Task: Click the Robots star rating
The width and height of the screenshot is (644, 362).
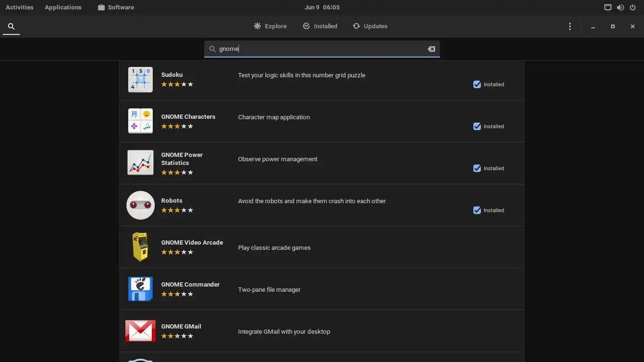Action: (177, 210)
